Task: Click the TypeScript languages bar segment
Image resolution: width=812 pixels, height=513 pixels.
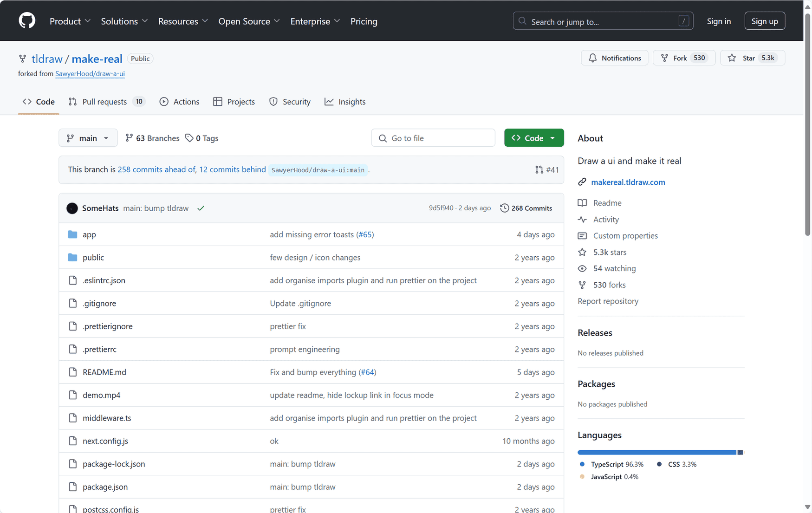Action: point(656,452)
